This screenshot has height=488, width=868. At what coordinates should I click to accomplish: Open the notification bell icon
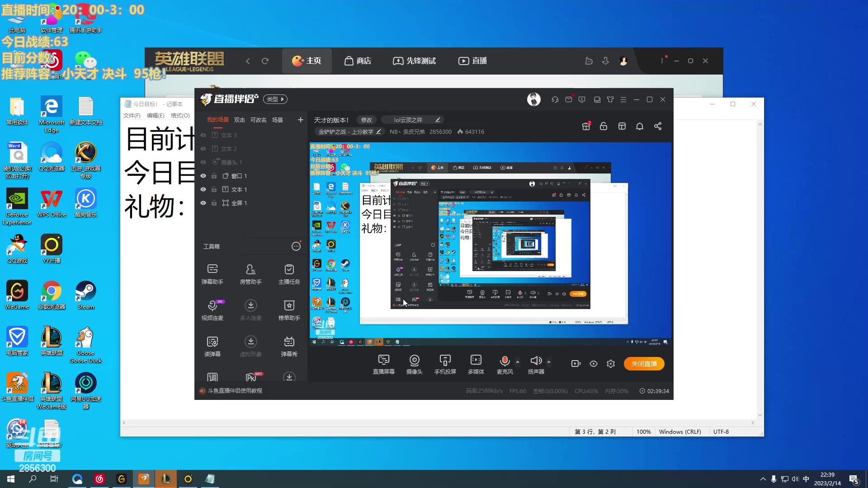click(639, 127)
